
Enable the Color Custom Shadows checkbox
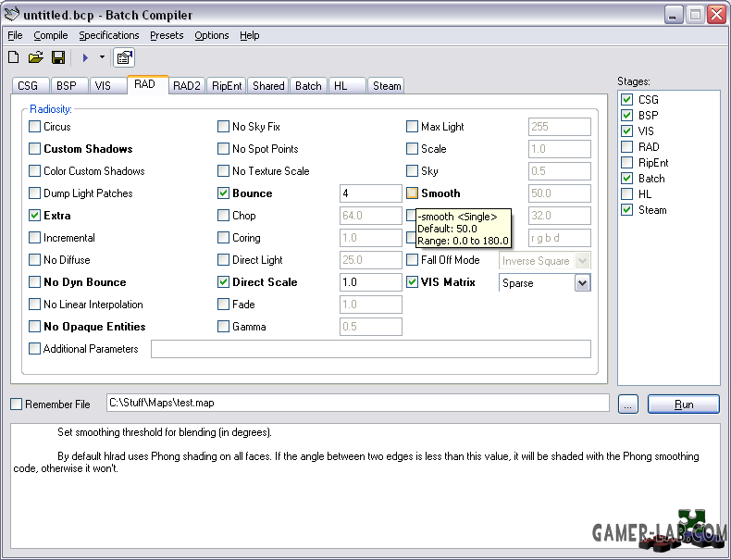(x=34, y=170)
